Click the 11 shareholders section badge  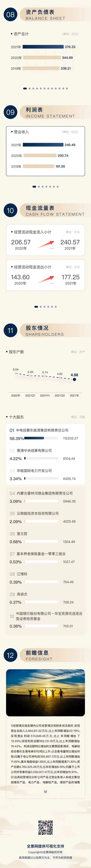click(10, 330)
